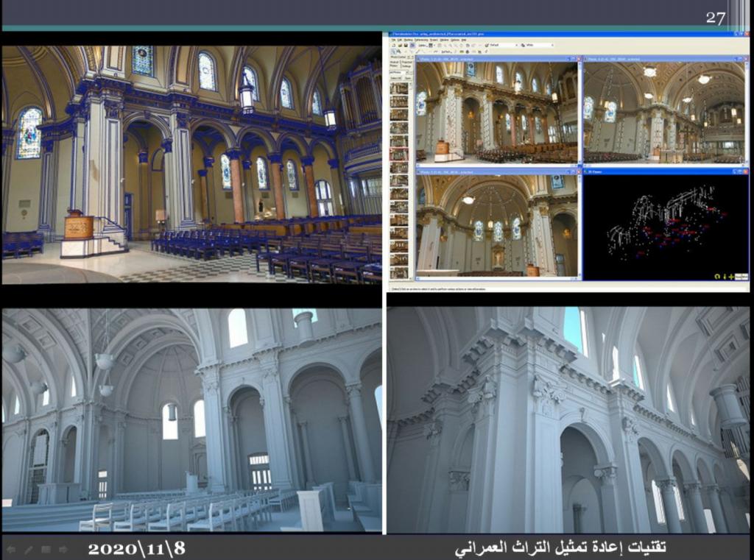Screen dimensions: 754x560
Task: Click the yellow down arrow in 3D Viewer
Action: 725,276
